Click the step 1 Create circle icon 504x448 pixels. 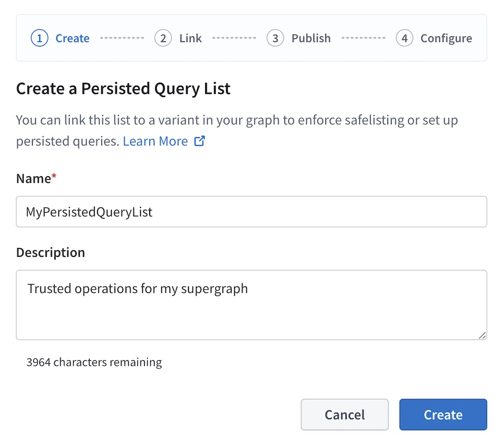39,38
